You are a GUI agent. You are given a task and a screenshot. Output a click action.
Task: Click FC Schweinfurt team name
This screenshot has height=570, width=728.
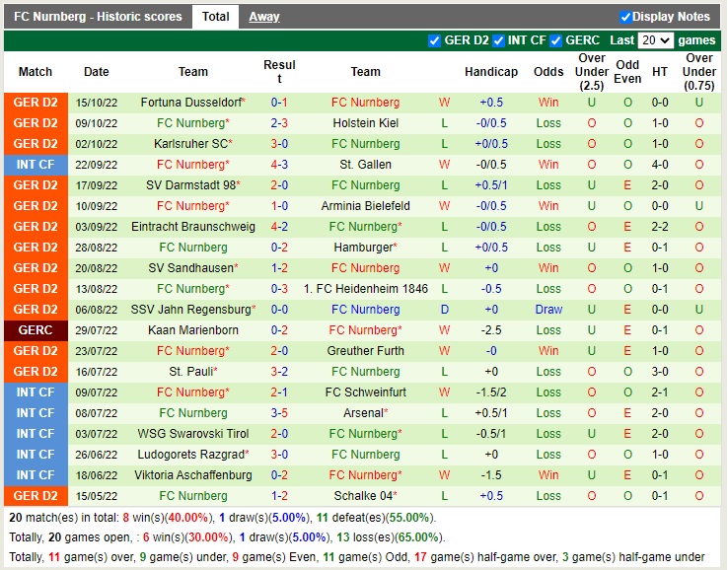coord(365,392)
